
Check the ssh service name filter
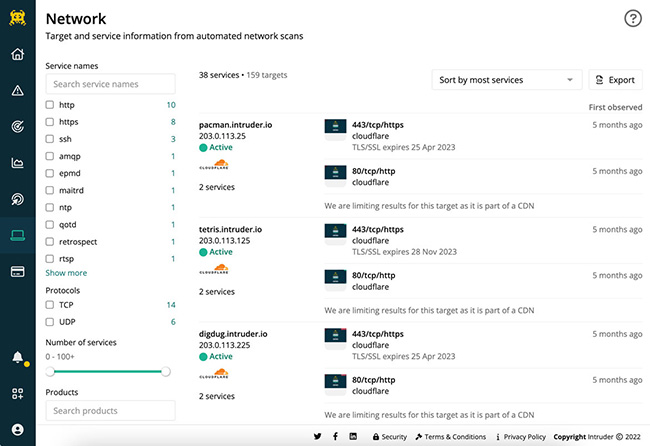pyautogui.click(x=51, y=139)
